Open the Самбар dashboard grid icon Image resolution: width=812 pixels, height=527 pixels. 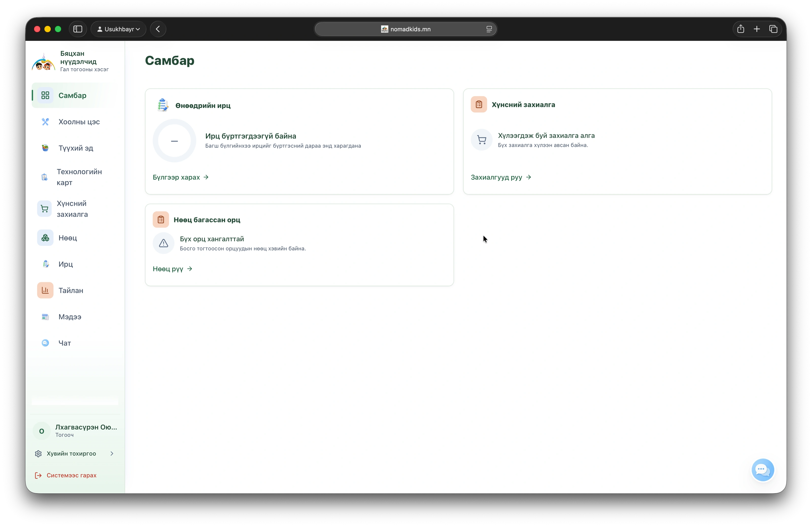click(x=45, y=95)
